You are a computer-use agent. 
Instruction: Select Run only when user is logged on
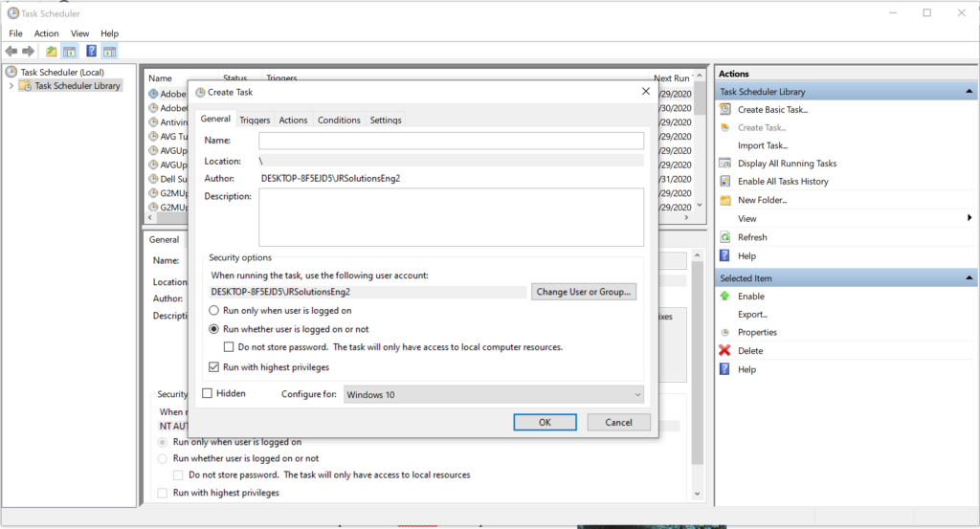(x=214, y=311)
